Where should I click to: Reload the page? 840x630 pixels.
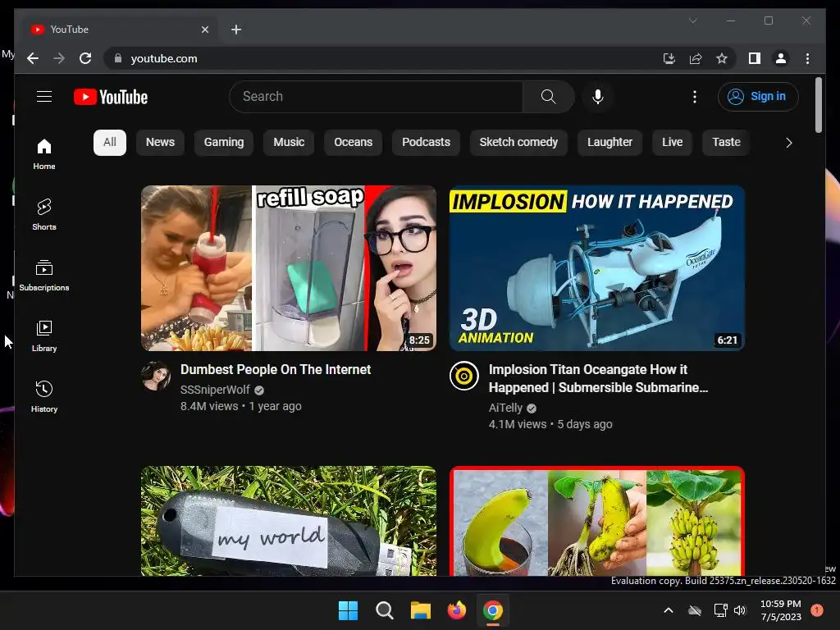(x=85, y=58)
